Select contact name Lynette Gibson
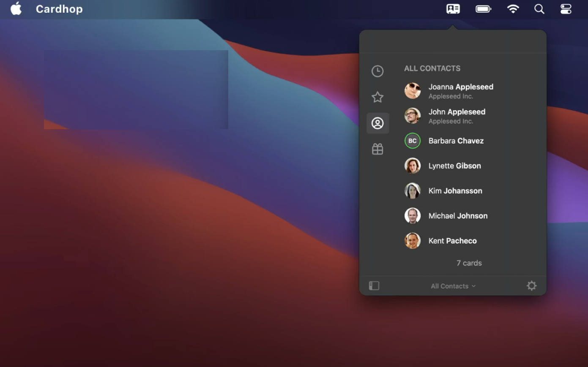Screen dimensions: 588x367 tap(455, 166)
